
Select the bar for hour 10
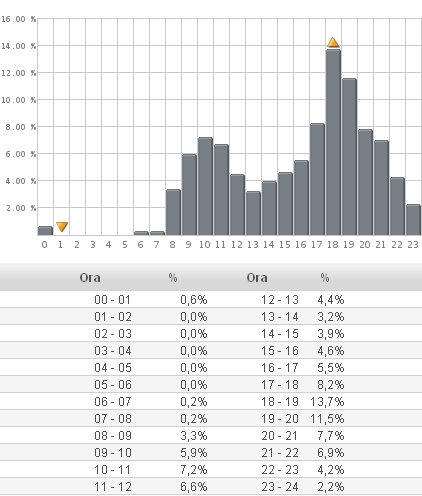(x=205, y=186)
